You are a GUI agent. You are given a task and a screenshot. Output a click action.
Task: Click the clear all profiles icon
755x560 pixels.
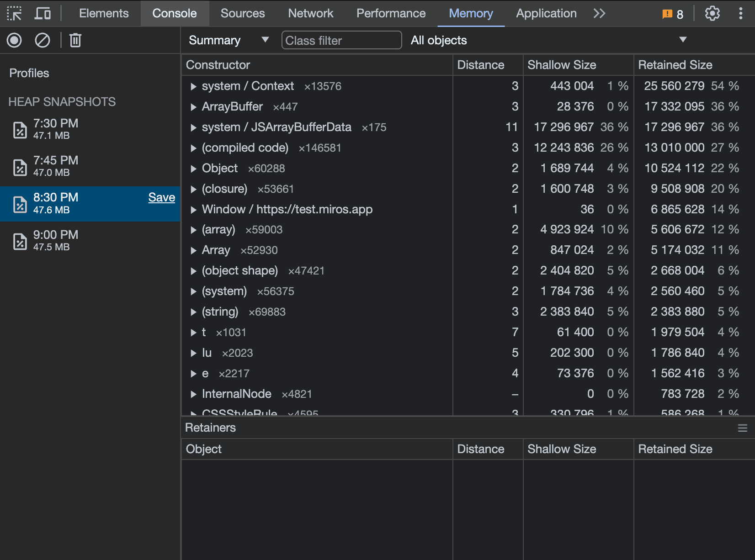click(43, 40)
